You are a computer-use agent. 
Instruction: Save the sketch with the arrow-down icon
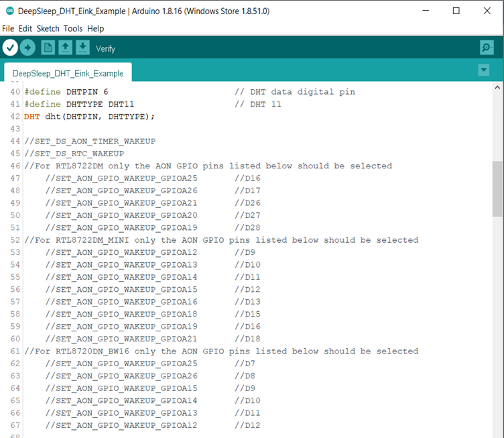click(82, 48)
